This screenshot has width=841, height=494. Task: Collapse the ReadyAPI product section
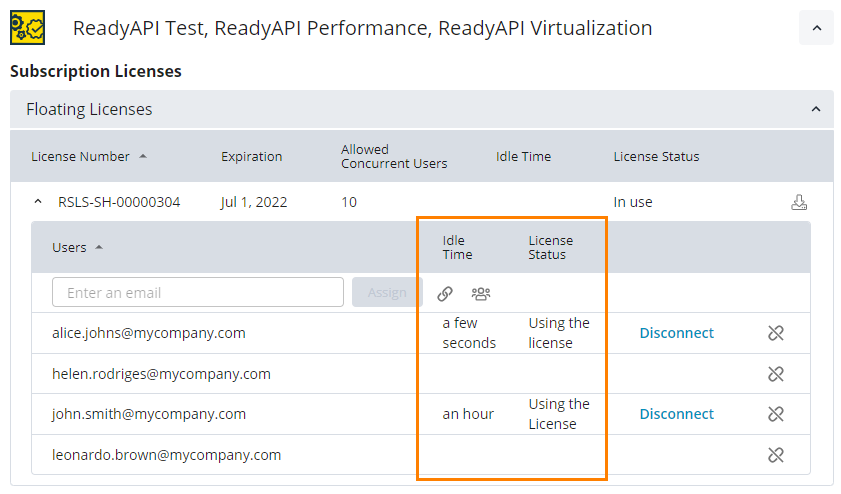click(816, 29)
